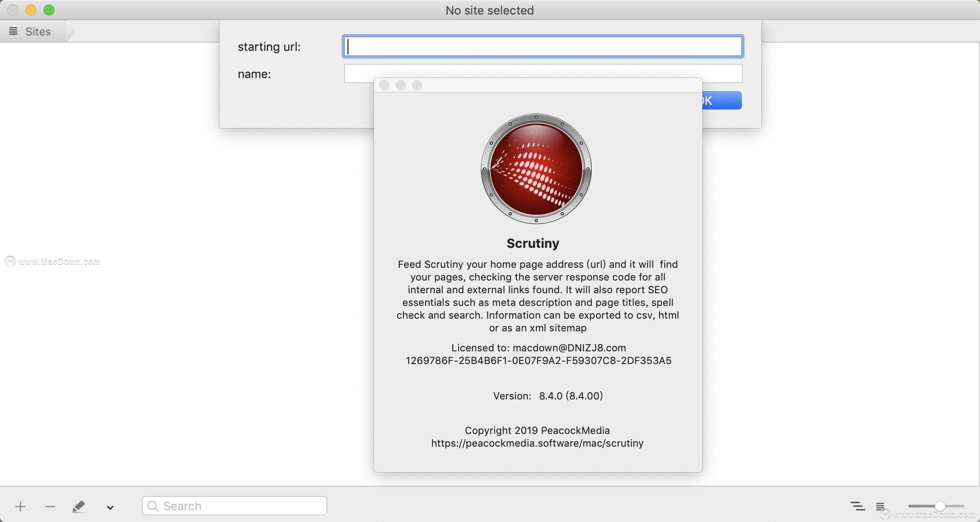Confirm the new site with OK button
Image resolution: width=980 pixels, height=522 pixels.
(x=722, y=100)
